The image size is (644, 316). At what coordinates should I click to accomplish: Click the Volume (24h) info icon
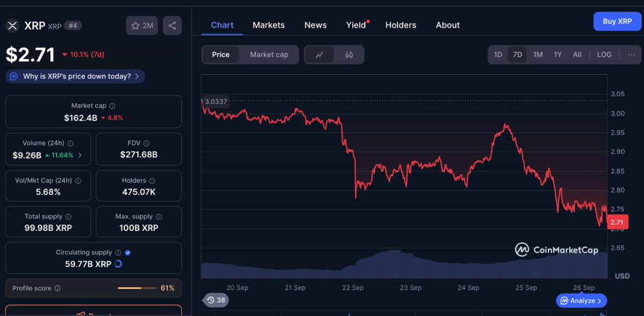pos(70,144)
